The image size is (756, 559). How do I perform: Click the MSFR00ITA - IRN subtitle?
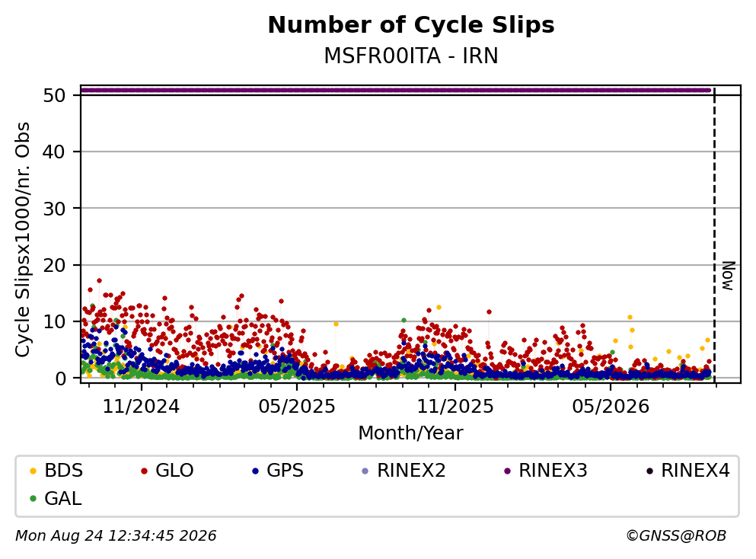point(411,56)
